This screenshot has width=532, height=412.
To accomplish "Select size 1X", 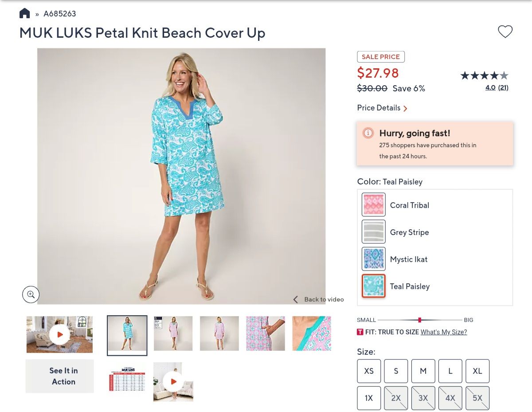I will tap(369, 398).
